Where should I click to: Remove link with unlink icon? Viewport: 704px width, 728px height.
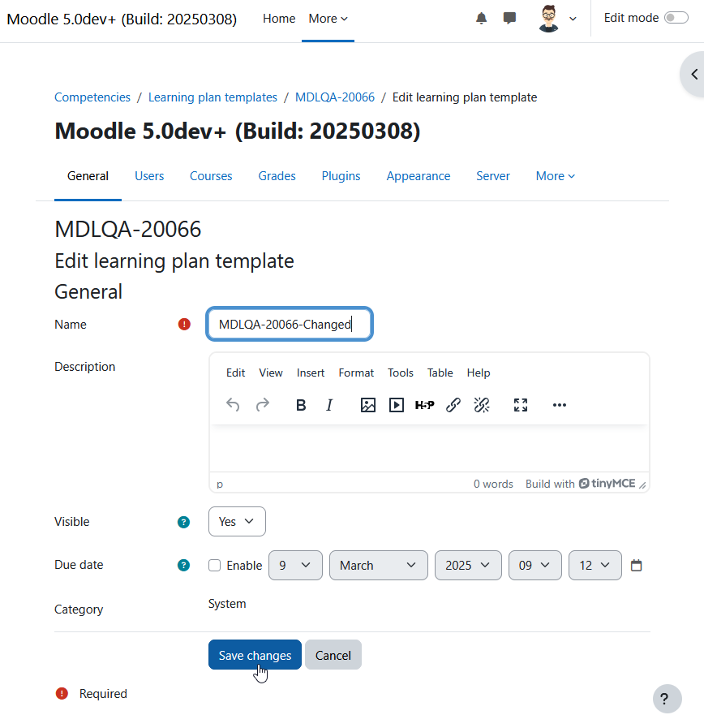tap(482, 405)
